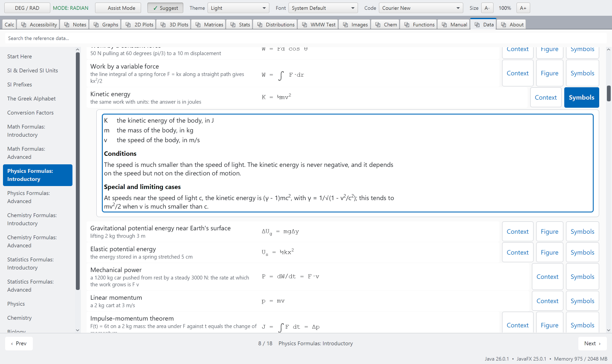Click the pop-out icon on the Stats tab

pyautogui.click(x=233, y=25)
